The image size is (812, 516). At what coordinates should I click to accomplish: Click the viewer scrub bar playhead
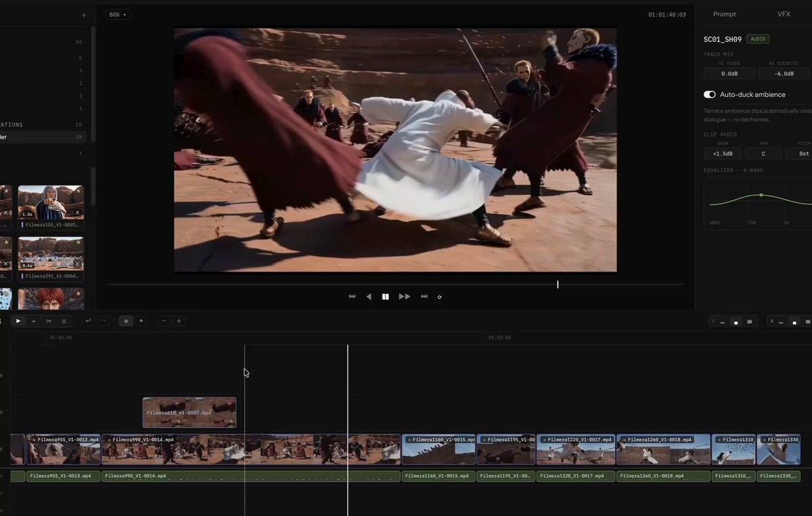(x=558, y=284)
